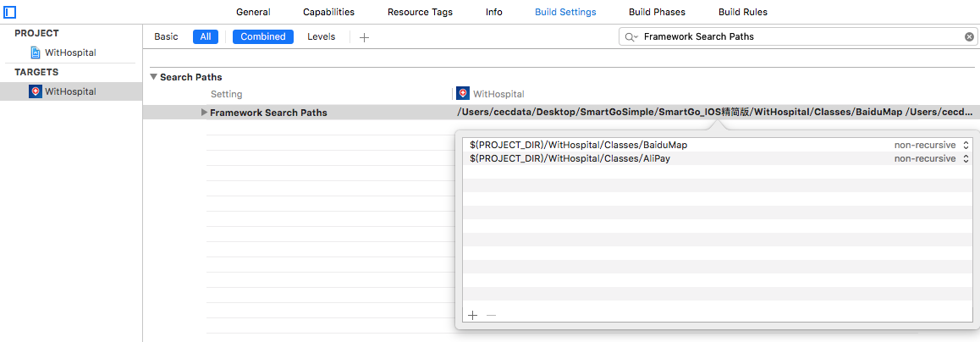Image resolution: width=980 pixels, height=342 pixels.
Task: Open the General tab
Action: coord(253,12)
